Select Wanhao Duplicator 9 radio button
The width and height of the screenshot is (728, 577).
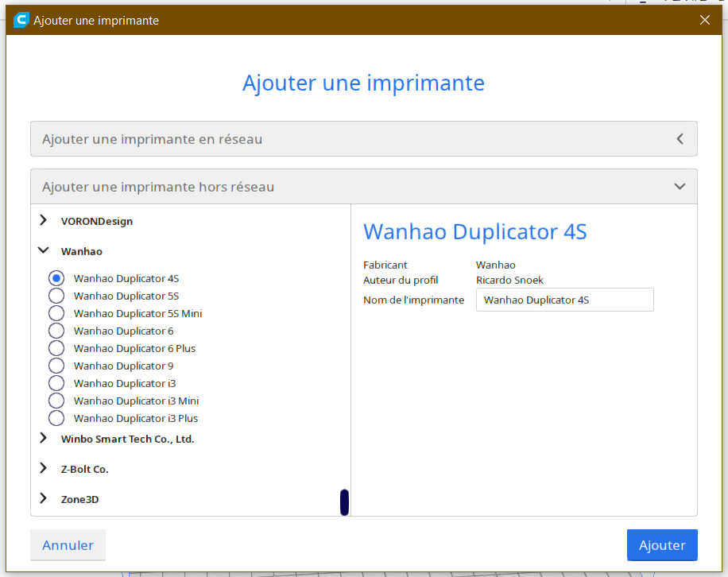coord(56,366)
